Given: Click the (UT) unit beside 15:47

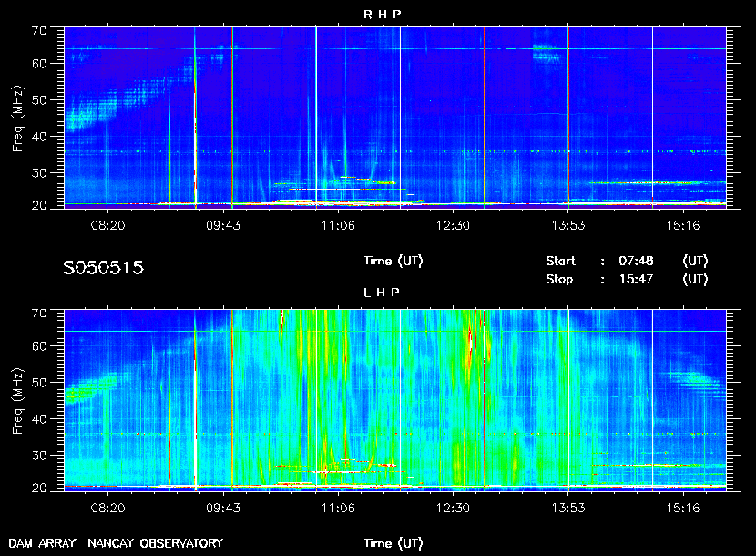Looking at the screenshot, I should (695, 280).
